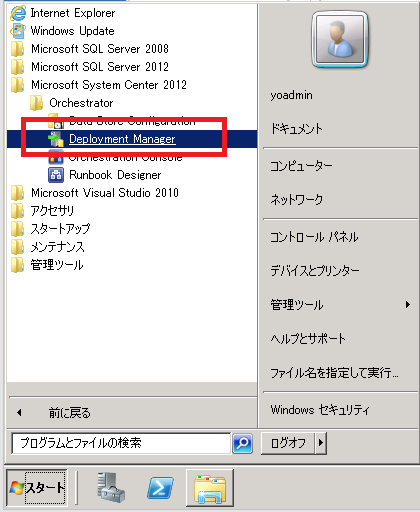Open the arrow menu beside ログオフ

[x=321, y=443]
